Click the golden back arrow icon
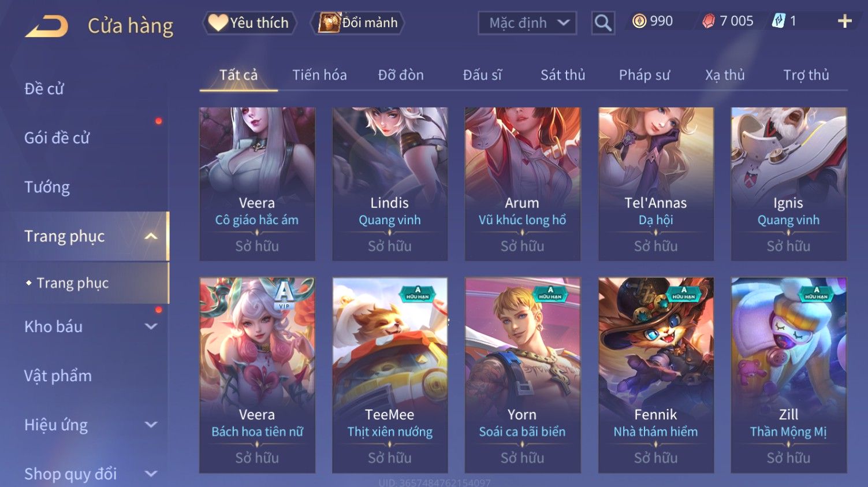This screenshot has height=487, width=868. click(47, 26)
